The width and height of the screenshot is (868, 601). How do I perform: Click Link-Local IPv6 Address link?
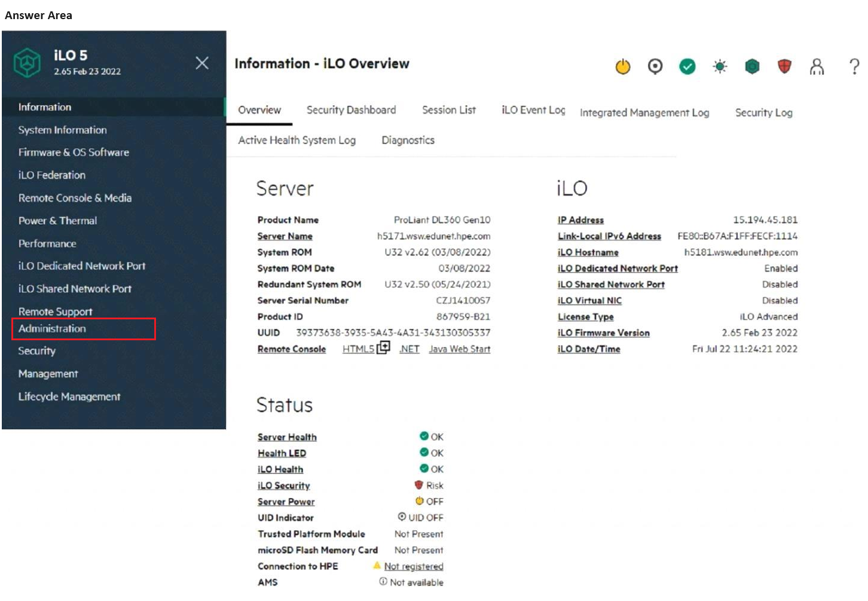610,236
